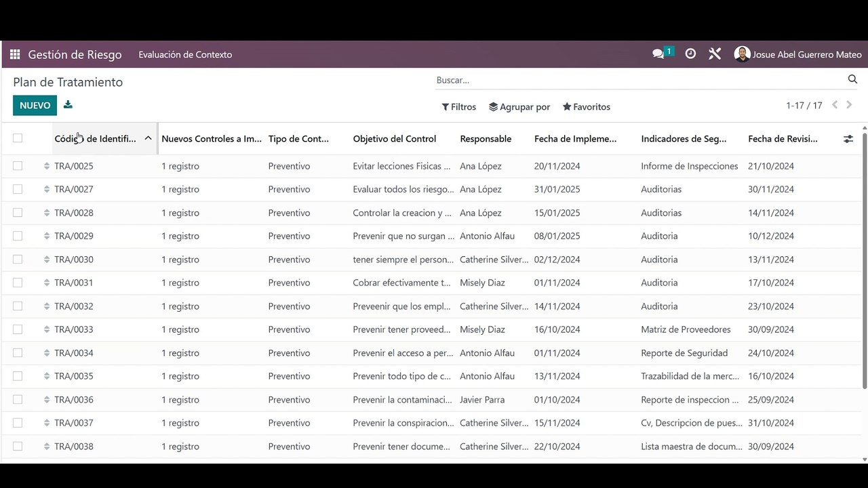The image size is (868, 488).
Task: Check the box for row TRA/0033
Action: (18, 329)
